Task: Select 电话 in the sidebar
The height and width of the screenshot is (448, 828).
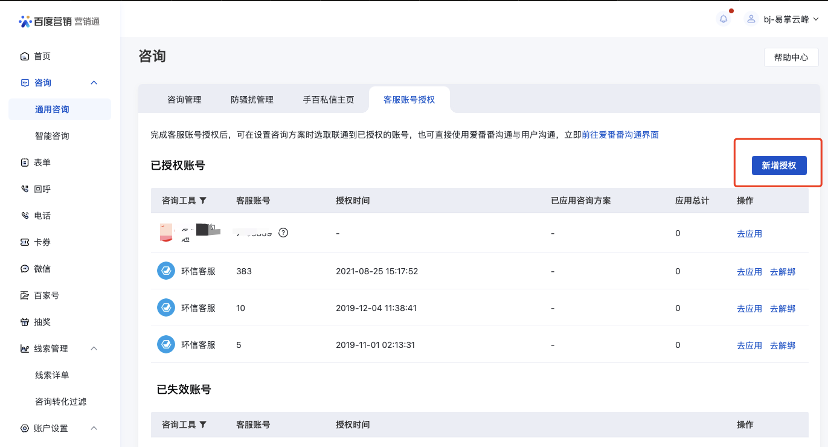Action: click(x=41, y=215)
